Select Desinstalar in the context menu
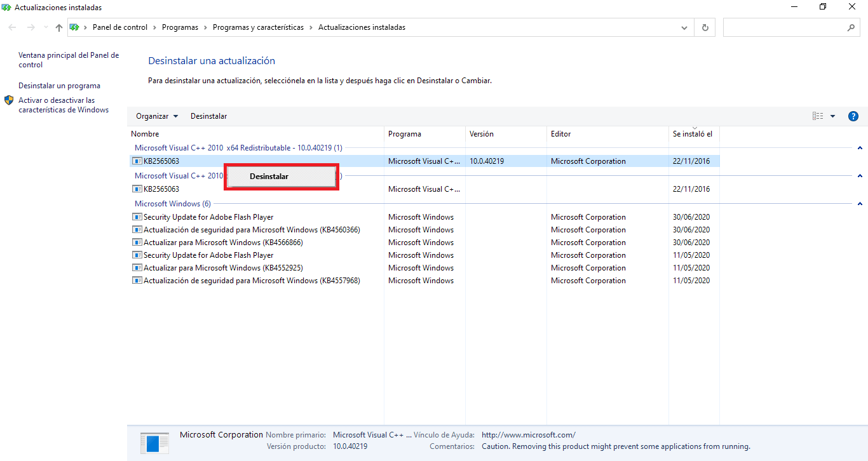This screenshot has width=868, height=461. pyautogui.click(x=281, y=177)
